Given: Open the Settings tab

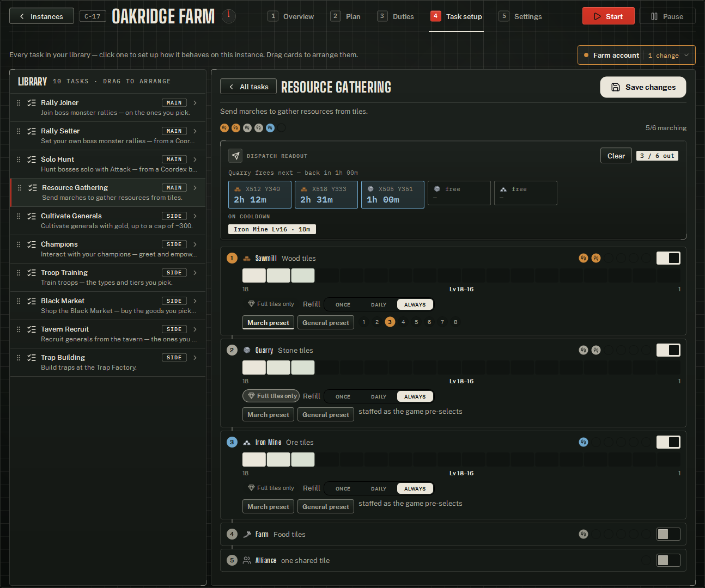Looking at the screenshot, I should tap(521, 16).
